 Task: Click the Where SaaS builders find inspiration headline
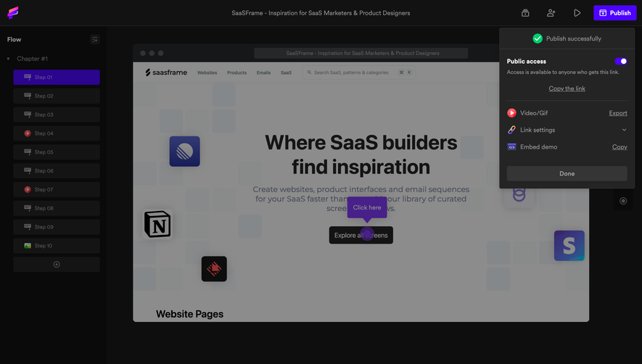[x=361, y=154]
